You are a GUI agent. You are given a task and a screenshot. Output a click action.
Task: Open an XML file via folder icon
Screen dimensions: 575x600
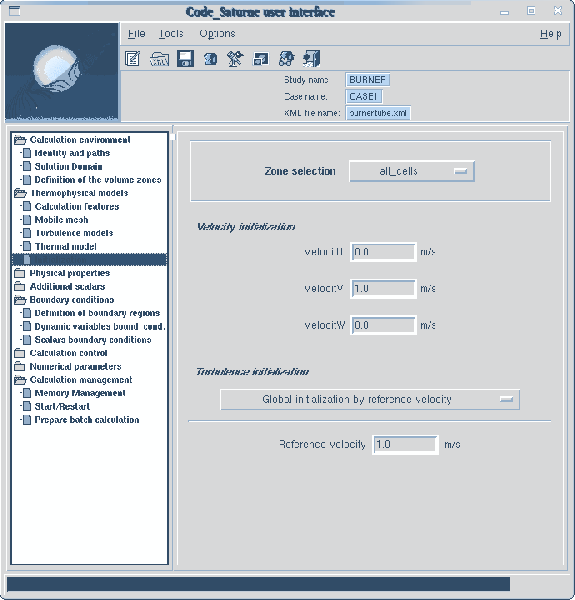[159, 59]
